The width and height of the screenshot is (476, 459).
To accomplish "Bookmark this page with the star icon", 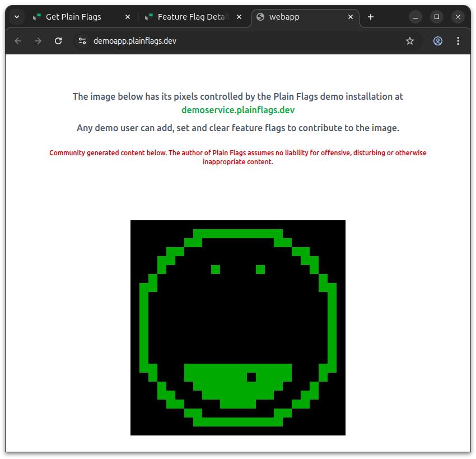I will point(410,41).
